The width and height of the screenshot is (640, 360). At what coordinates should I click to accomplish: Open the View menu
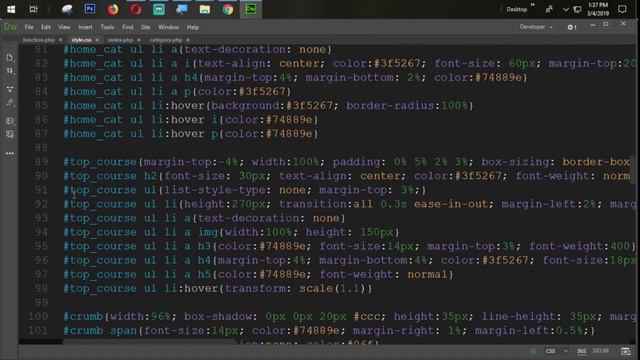(64, 27)
